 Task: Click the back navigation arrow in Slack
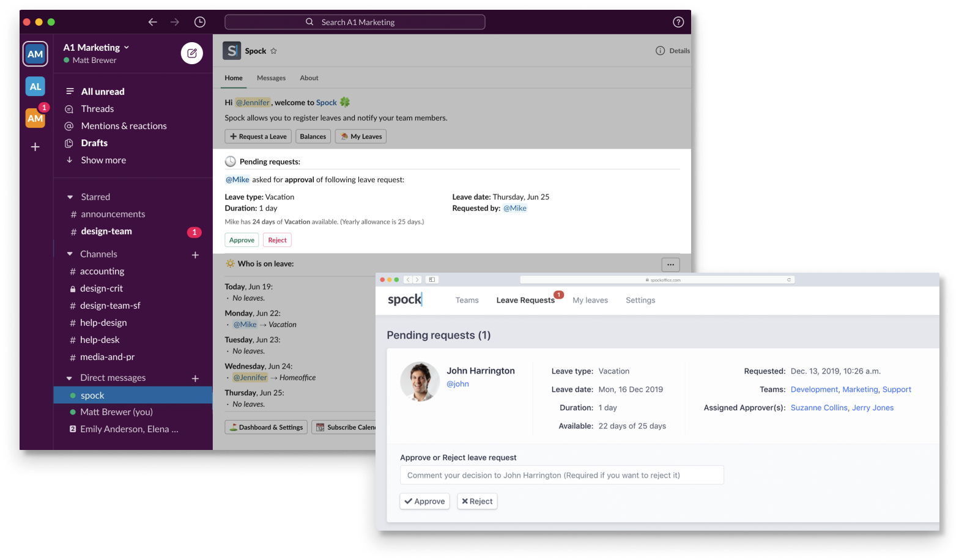click(x=152, y=22)
